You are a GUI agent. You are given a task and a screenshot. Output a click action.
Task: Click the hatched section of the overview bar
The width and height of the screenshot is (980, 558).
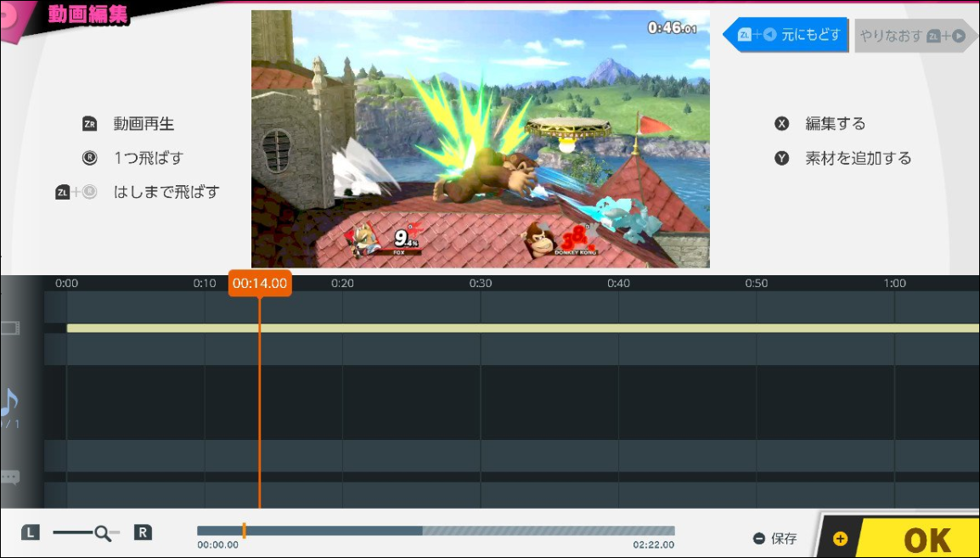point(549,531)
